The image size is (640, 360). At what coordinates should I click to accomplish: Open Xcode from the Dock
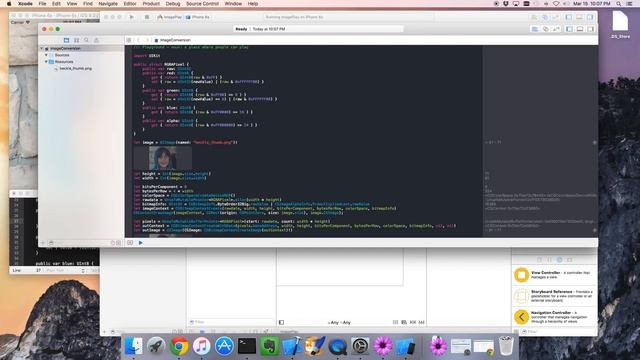click(x=292, y=346)
